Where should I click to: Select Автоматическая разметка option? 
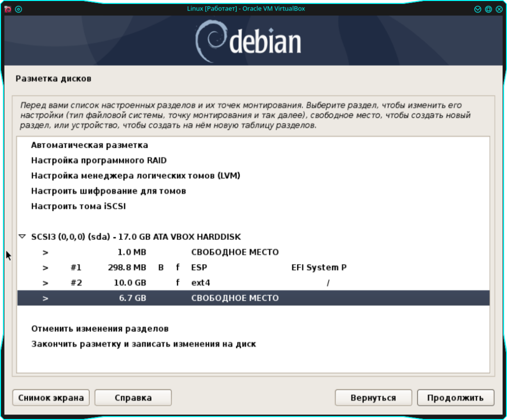tap(90, 145)
